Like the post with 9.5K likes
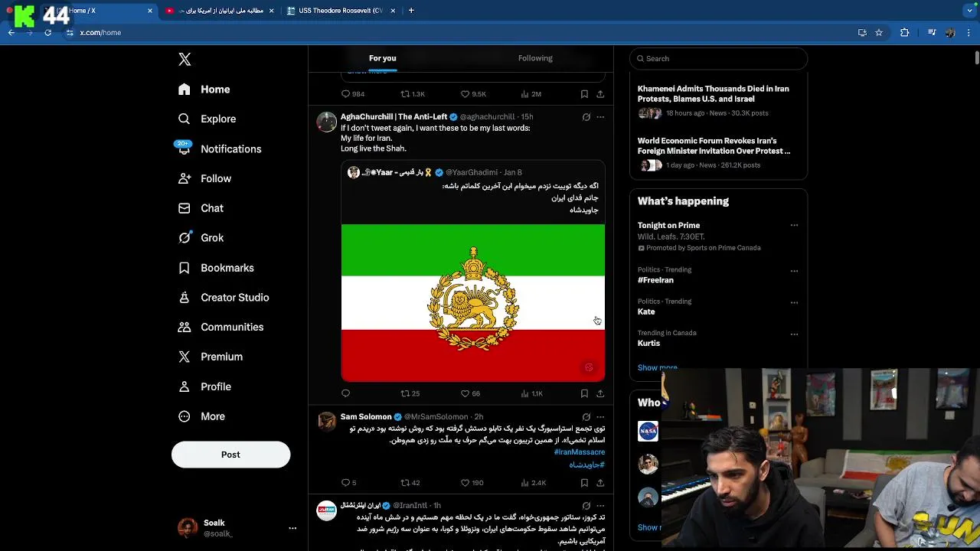 473,94
